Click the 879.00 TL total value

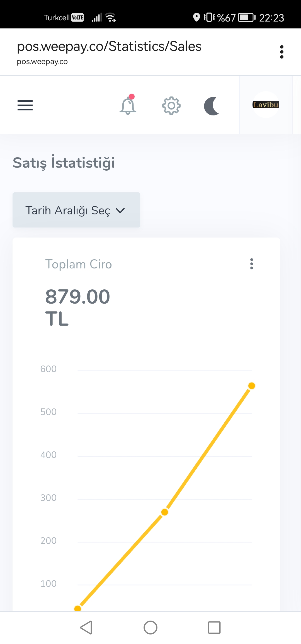tap(77, 307)
